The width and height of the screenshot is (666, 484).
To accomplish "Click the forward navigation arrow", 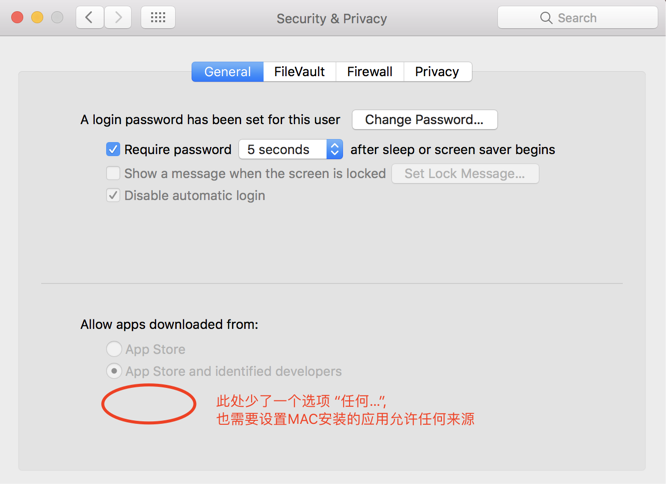I will 118,17.
